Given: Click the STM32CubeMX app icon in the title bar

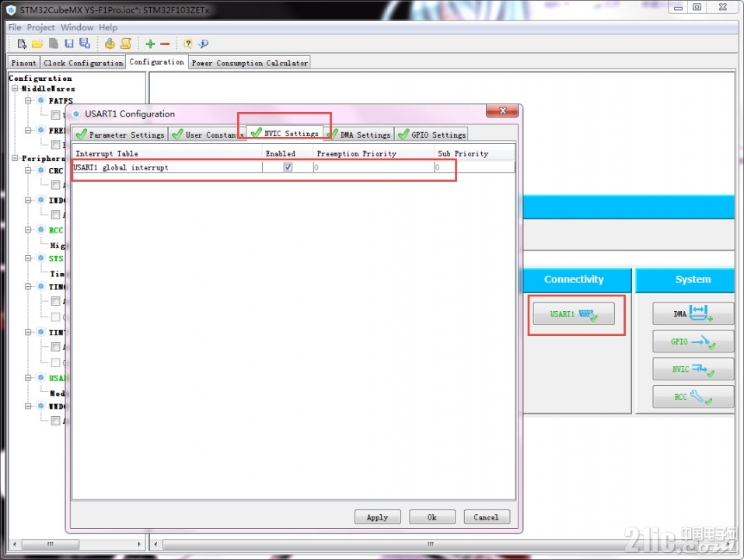Looking at the screenshot, I should click(11, 10).
